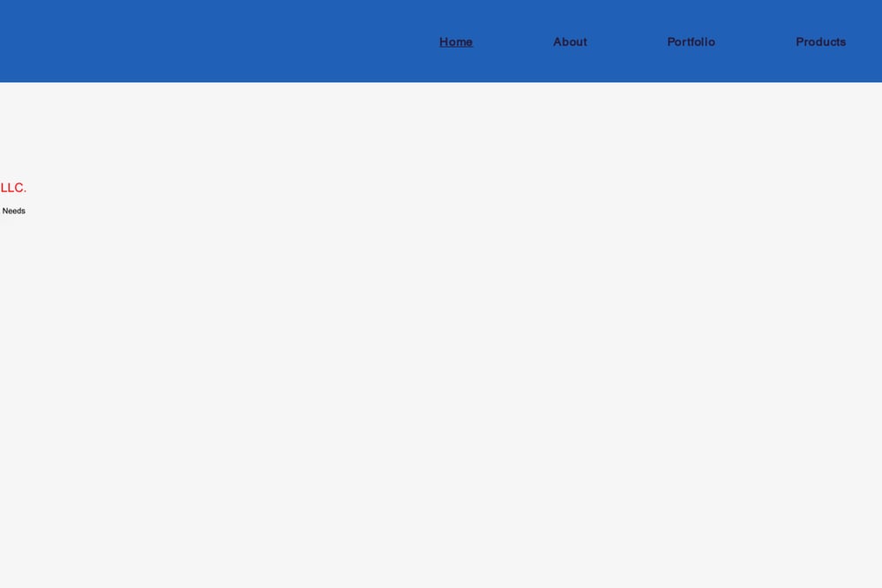
Task: Select the Needs tagline text
Action: [13, 211]
